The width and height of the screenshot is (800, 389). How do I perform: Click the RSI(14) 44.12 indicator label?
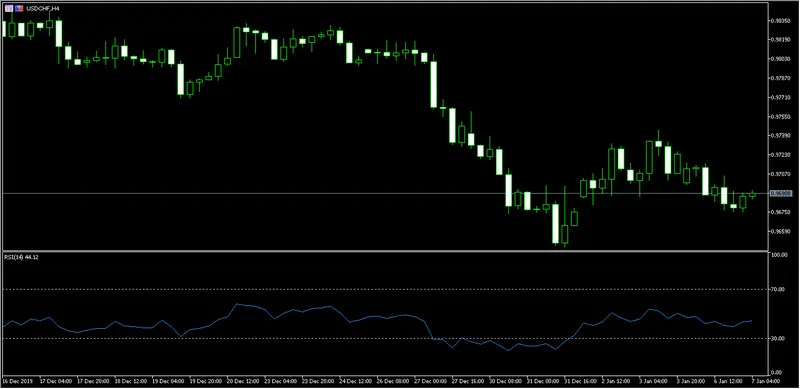click(x=21, y=257)
